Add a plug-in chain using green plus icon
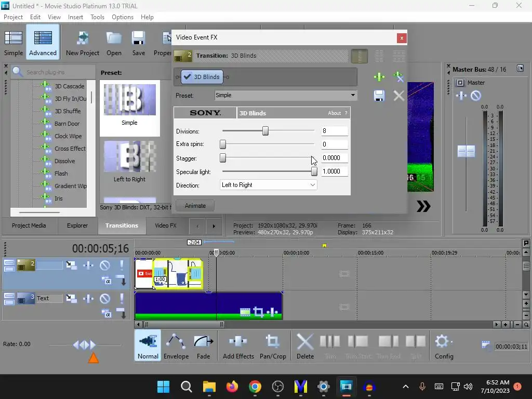The height and width of the screenshot is (399, 532). [379, 77]
